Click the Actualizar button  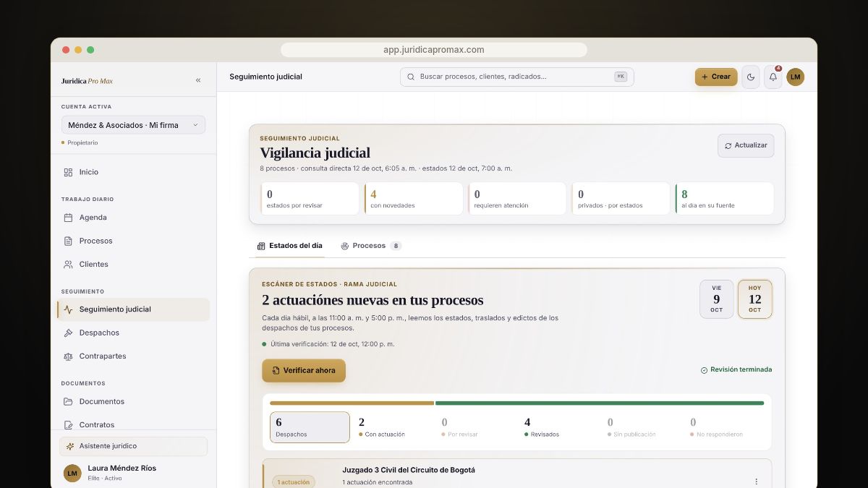[x=746, y=145]
